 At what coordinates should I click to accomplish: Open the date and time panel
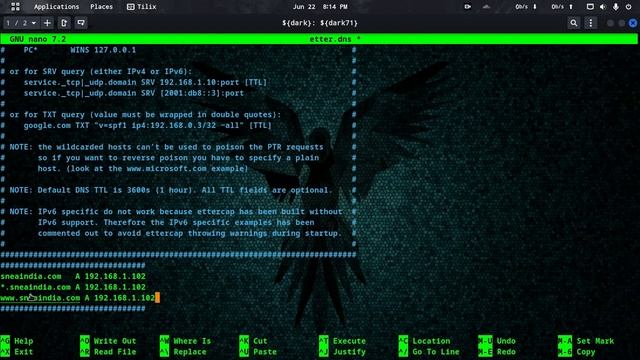coord(320,7)
